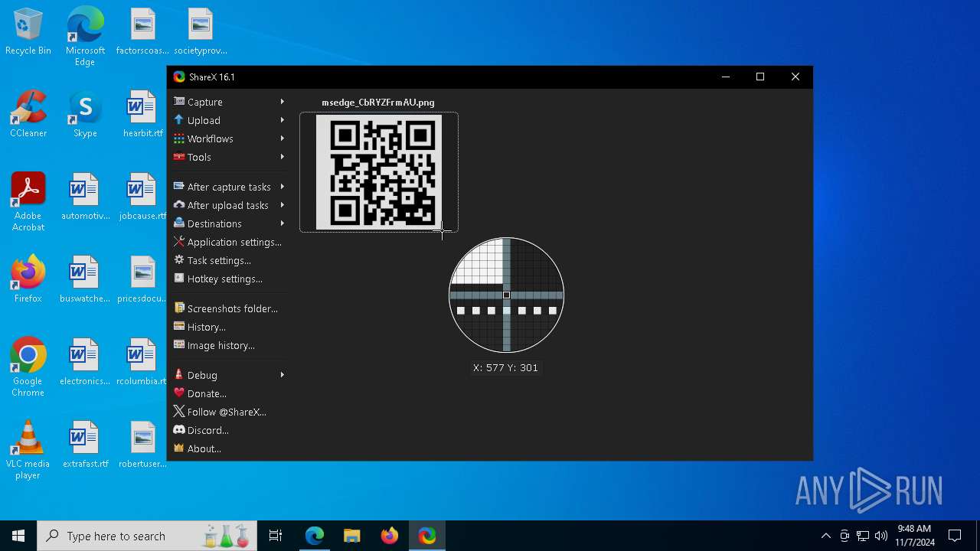Select the Skype desktop shortcut
Viewport: 980px width, 551px height.
(x=85, y=116)
